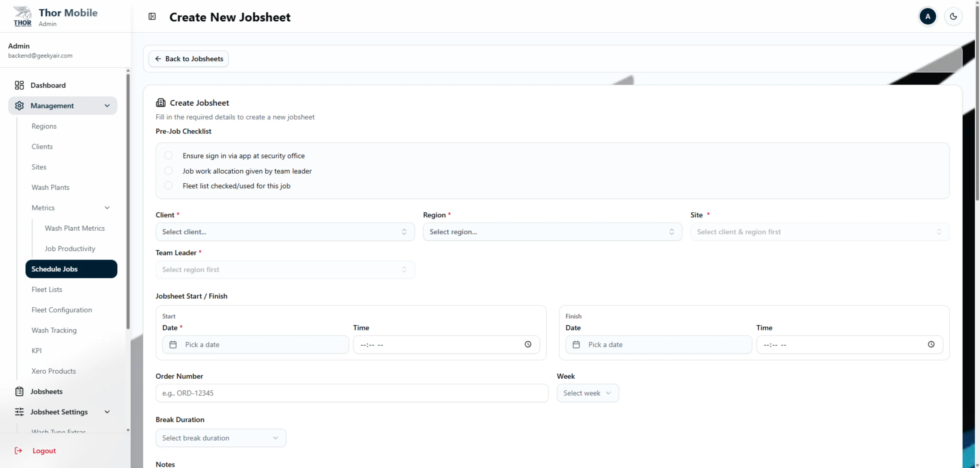Viewport: 980px width, 468px height.
Task: Click the Start date calendar icon
Action: coord(173,345)
